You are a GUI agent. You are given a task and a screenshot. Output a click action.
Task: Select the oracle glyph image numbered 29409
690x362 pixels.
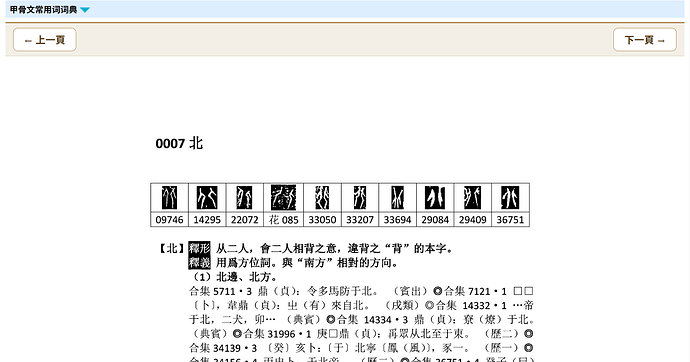coord(473,197)
